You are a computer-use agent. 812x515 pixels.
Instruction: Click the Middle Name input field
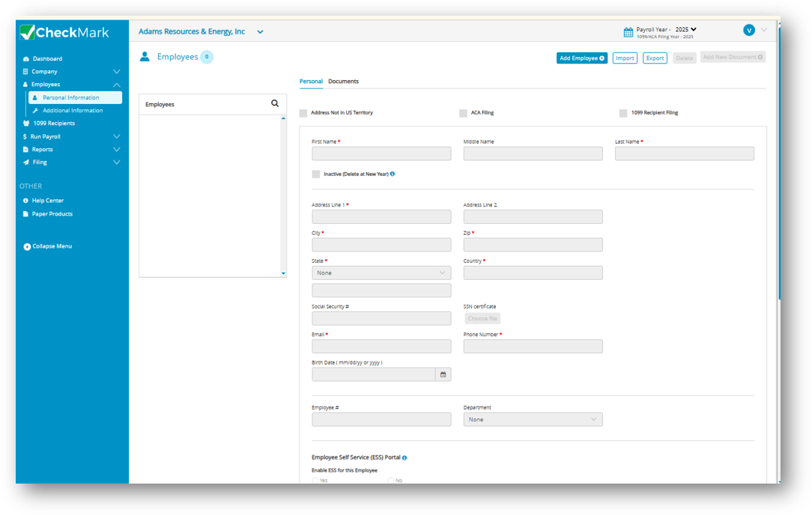pyautogui.click(x=533, y=153)
